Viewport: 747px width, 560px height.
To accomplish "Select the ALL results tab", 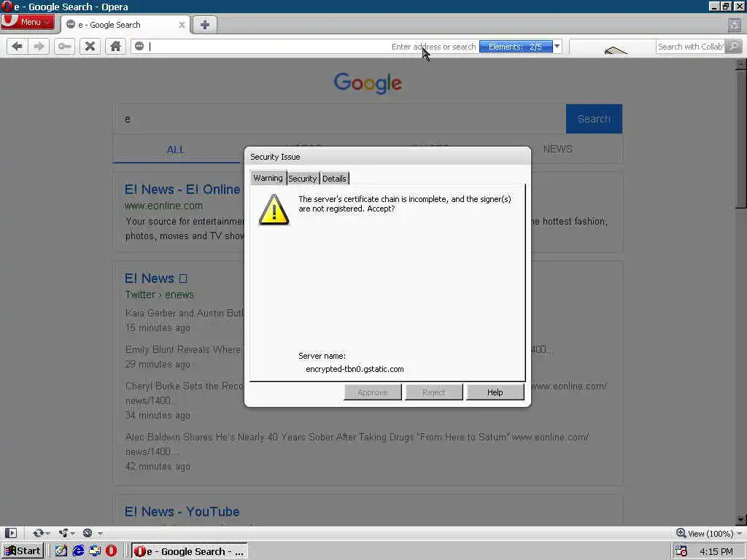I will click(176, 150).
